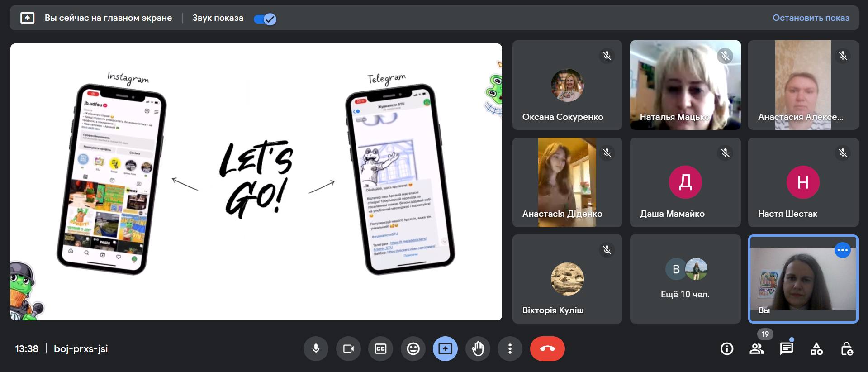Click the Н avatar of Настя Шестак

pos(803,182)
